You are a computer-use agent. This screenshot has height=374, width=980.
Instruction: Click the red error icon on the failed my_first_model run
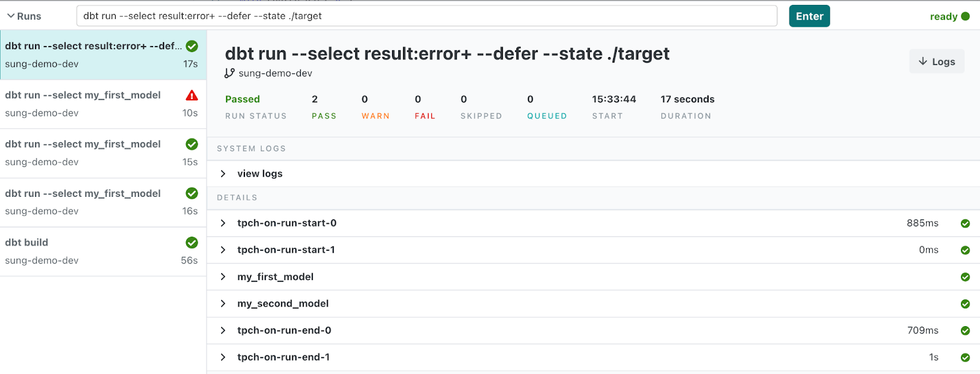[x=192, y=96]
